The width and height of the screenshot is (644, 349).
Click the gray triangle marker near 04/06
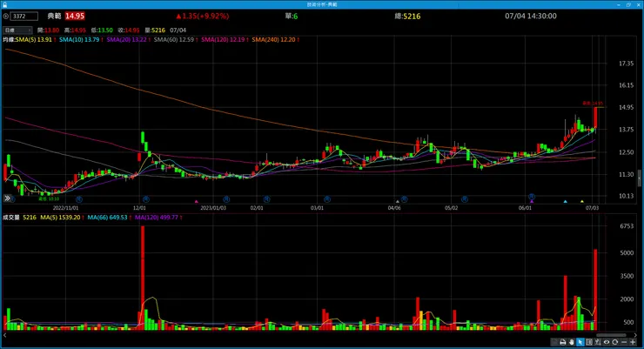397,202
